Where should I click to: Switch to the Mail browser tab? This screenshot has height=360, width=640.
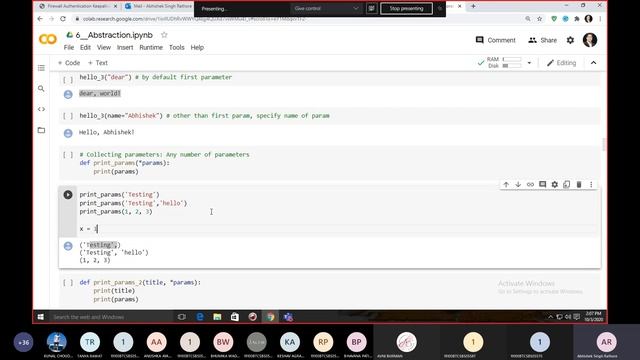tap(159, 6)
